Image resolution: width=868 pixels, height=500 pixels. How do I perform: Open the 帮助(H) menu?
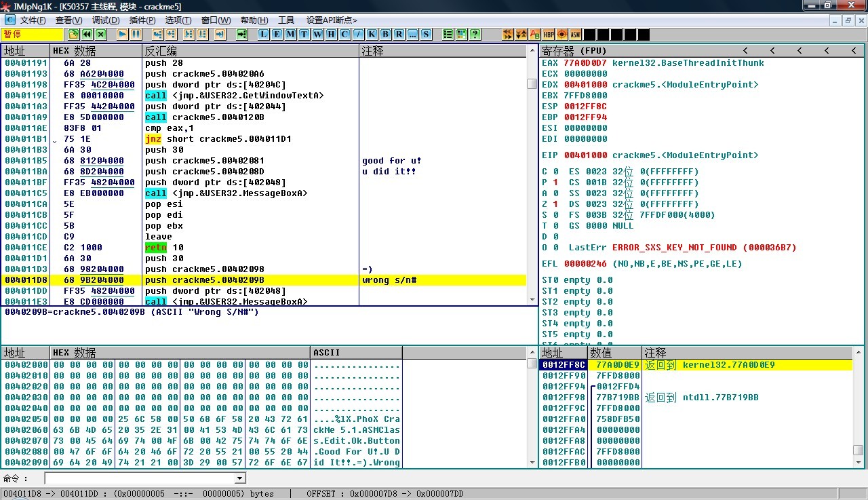tap(254, 20)
